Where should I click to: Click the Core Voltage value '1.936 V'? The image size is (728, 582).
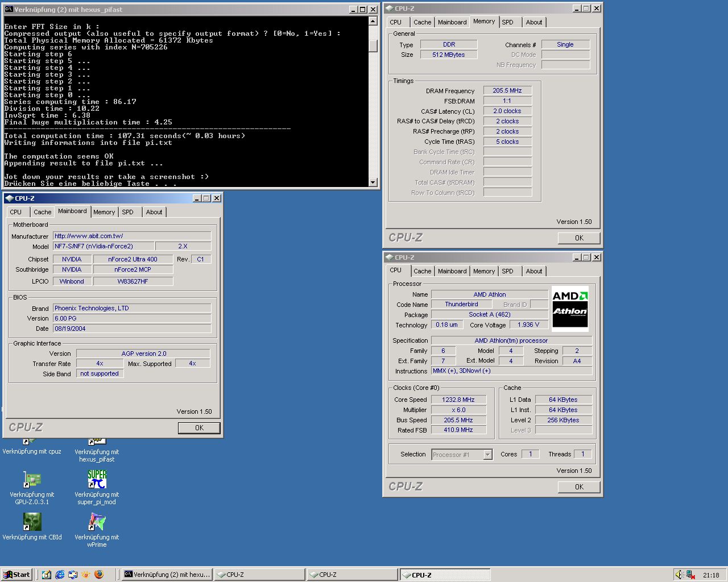[528, 325]
